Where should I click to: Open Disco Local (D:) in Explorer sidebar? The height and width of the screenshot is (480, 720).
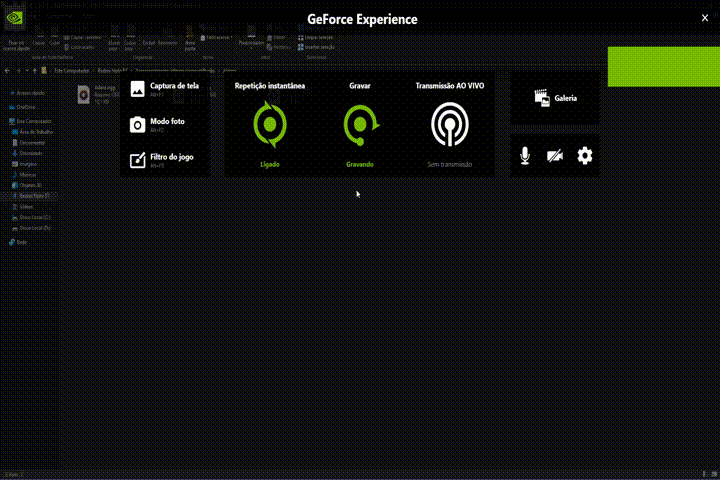31,228
